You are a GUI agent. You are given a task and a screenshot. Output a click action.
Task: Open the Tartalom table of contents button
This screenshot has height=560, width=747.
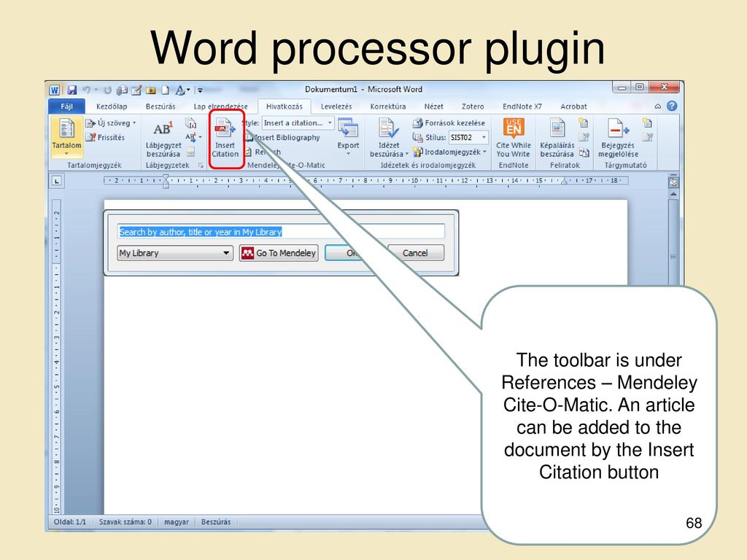[66, 136]
